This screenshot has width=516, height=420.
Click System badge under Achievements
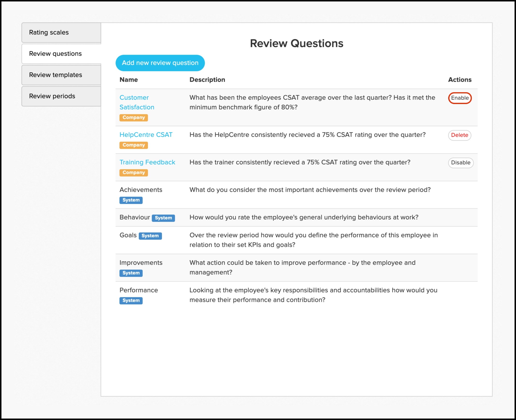pos(131,200)
